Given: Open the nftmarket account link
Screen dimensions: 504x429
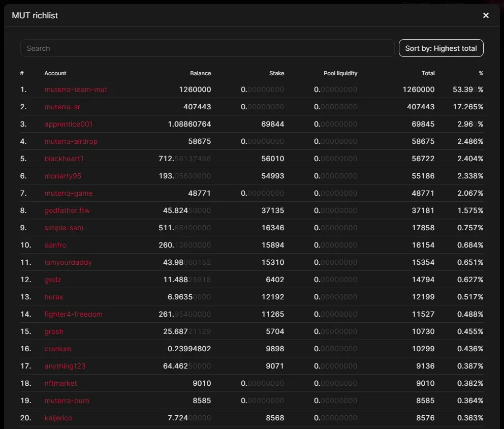Looking at the screenshot, I should pyautogui.click(x=61, y=383).
